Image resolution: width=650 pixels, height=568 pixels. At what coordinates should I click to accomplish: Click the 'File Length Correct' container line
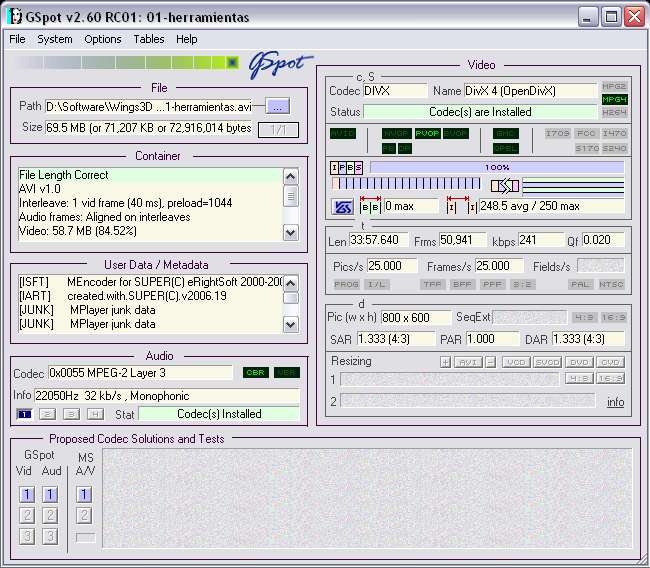coord(150,175)
